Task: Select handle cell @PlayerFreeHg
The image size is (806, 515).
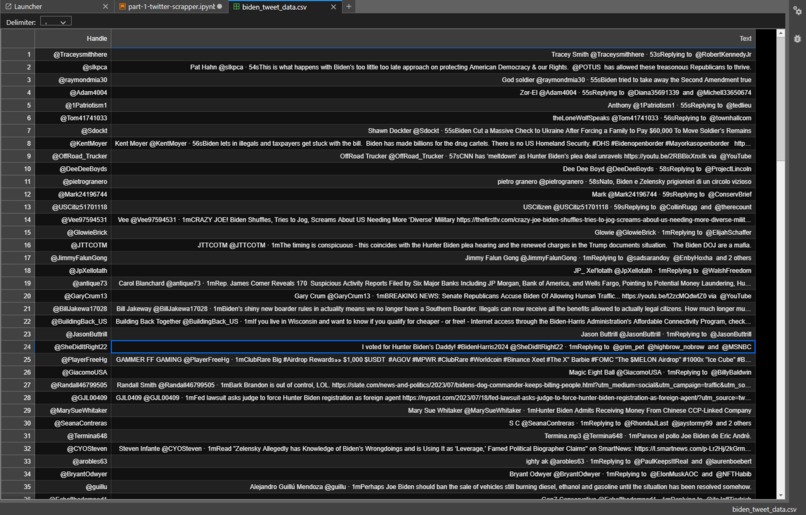Action: [73, 360]
